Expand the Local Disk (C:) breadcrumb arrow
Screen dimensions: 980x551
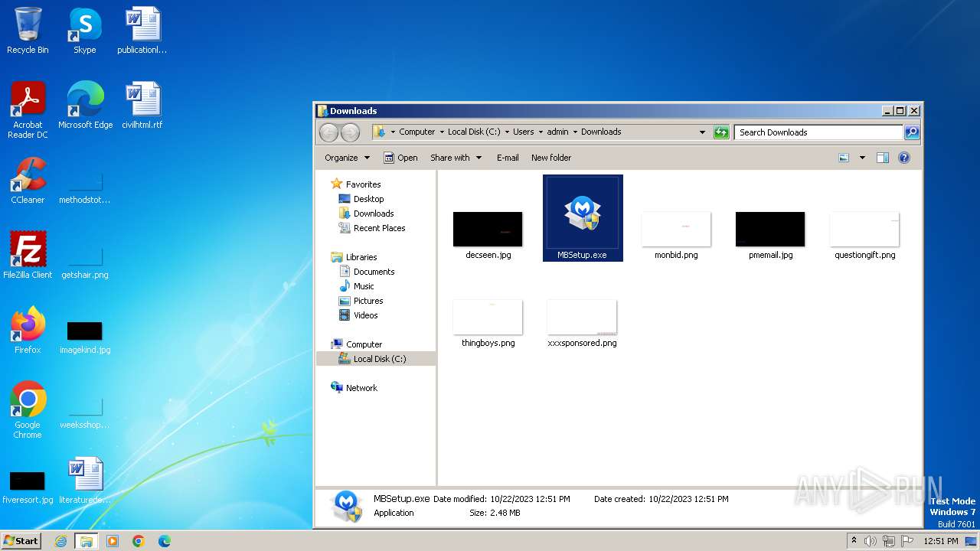[507, 132]
